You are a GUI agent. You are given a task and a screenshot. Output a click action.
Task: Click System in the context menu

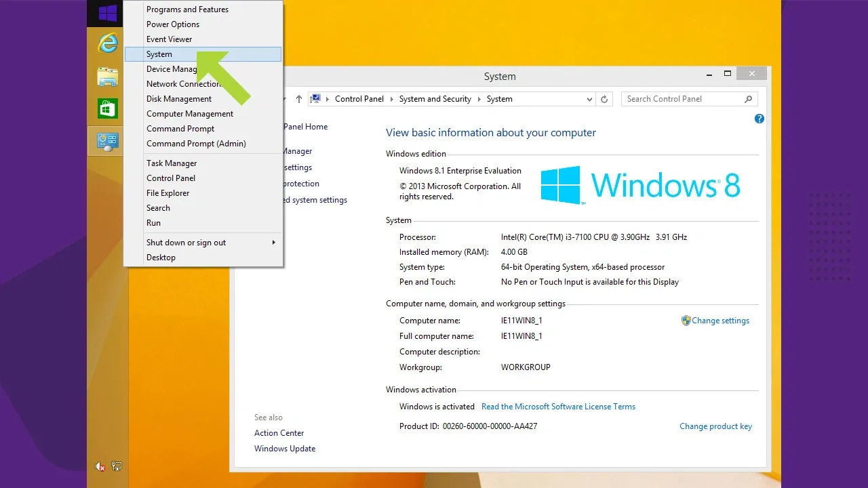click(203, 54)
